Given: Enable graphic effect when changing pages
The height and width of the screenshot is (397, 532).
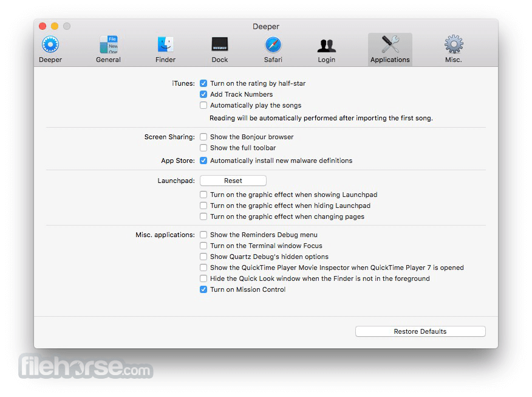Looking at the screenshot, I should 203,216.
